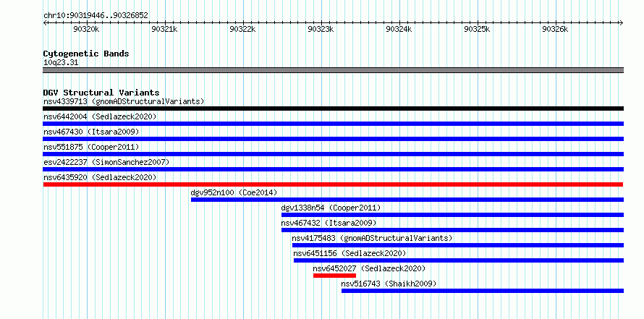
Task: Open the nsv6442004 (Sedlazeck2020) label
Action: (x=100, y=116)
